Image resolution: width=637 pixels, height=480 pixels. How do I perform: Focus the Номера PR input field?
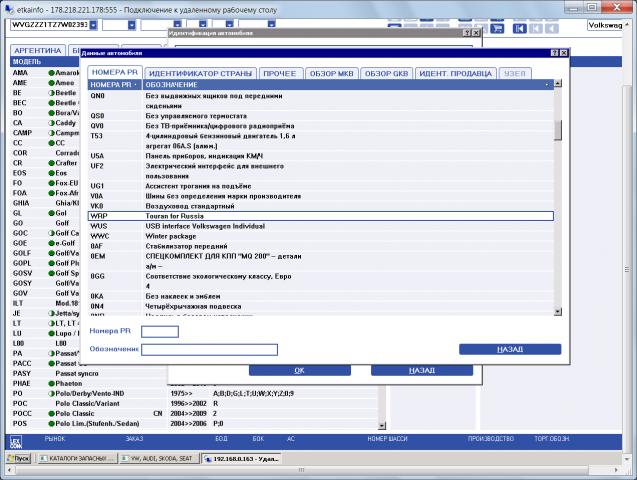(x=160, y=332)
